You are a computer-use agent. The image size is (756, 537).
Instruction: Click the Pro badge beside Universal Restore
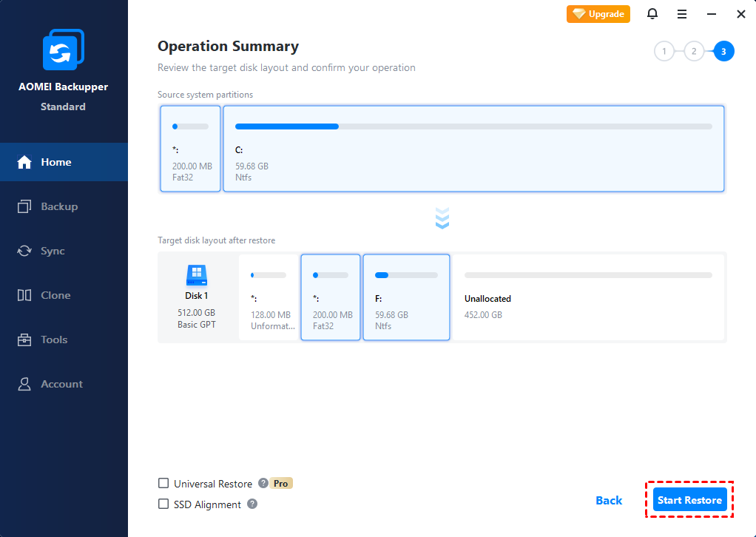pyautogui.click(x=281, y=484)
